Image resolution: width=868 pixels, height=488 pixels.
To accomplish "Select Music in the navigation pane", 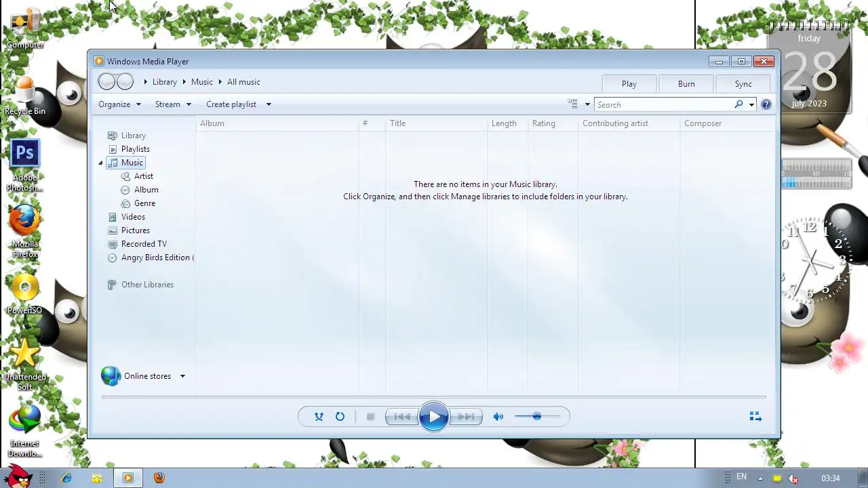I will click(125, 163).
